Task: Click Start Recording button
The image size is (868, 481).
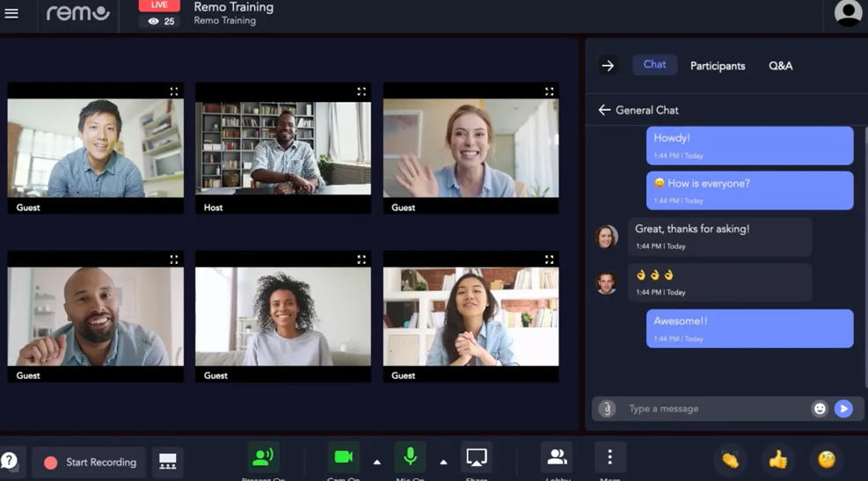Action: (89, 463)
